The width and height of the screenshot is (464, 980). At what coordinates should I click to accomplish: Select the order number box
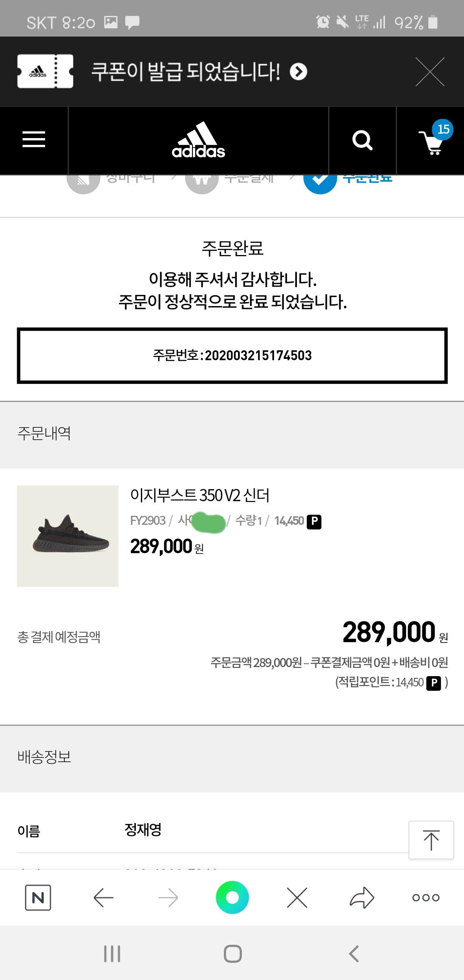[x=232, y=355]
